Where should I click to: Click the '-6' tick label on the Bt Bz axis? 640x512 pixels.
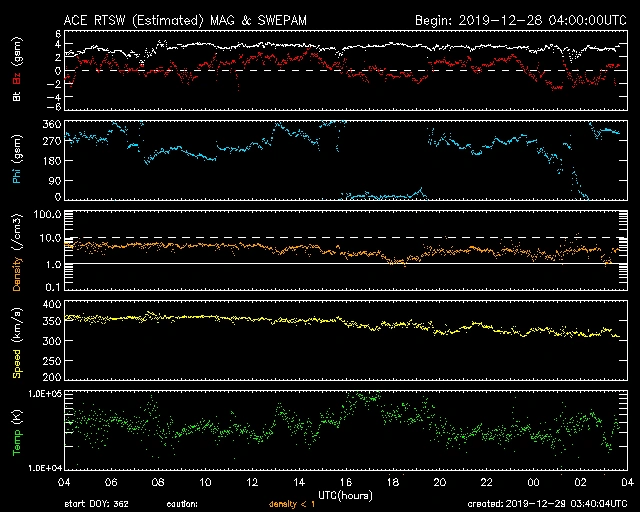[53, 107]
